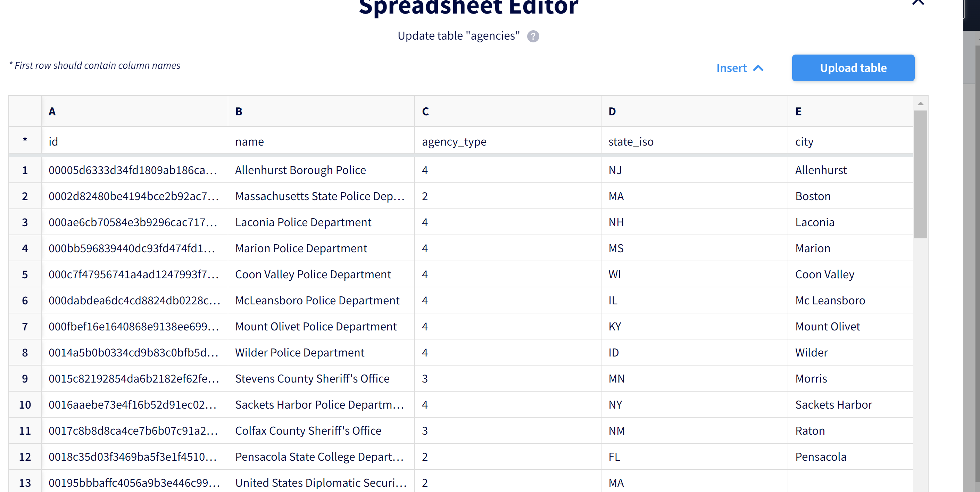Click the id cell starting 000bb596839440
Viewport: 980px width, 492px height.
point(135,248)
